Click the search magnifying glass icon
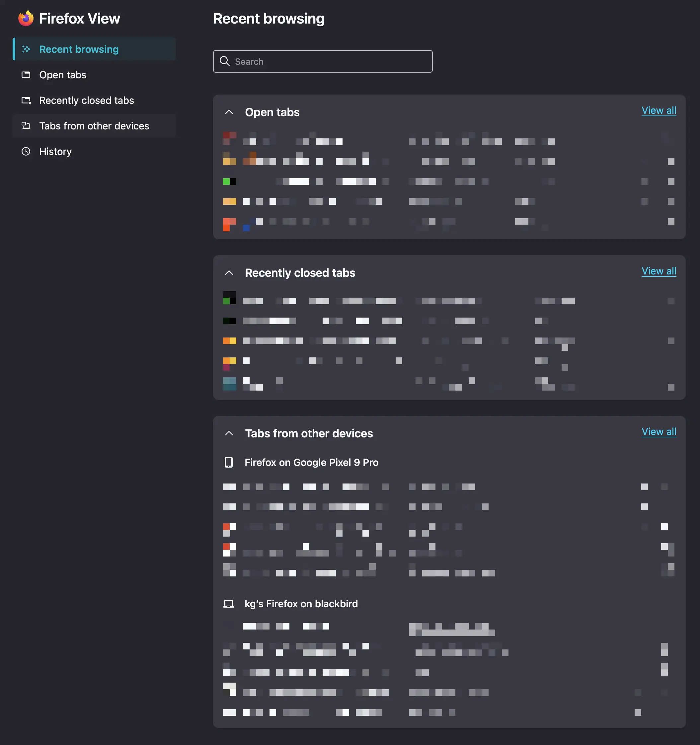The width and height of the screenshot is (700, 745). click(x=225, y=61)
